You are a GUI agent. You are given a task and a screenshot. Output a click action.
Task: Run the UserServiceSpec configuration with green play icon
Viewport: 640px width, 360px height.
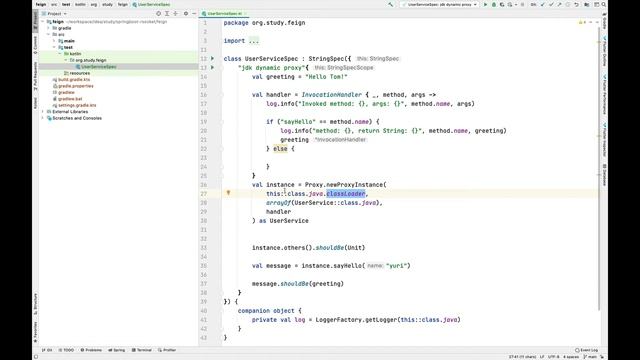(485, 4)
